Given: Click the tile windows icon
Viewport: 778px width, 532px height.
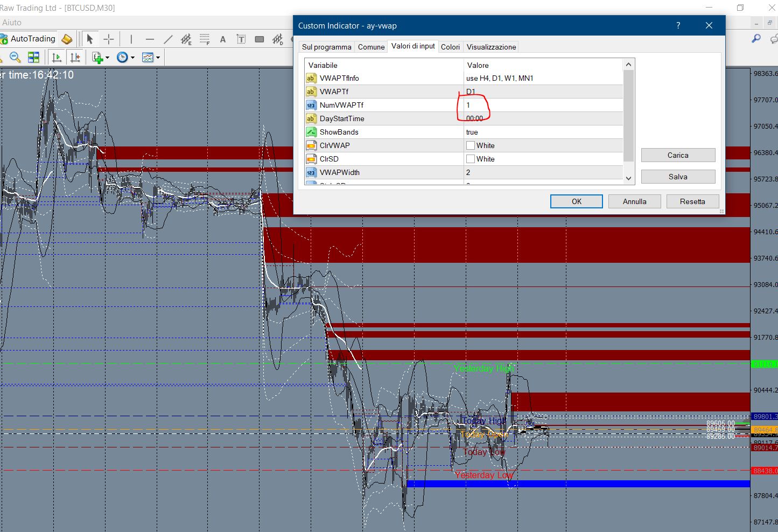Looking at the screenshot, I should point(33,57).
